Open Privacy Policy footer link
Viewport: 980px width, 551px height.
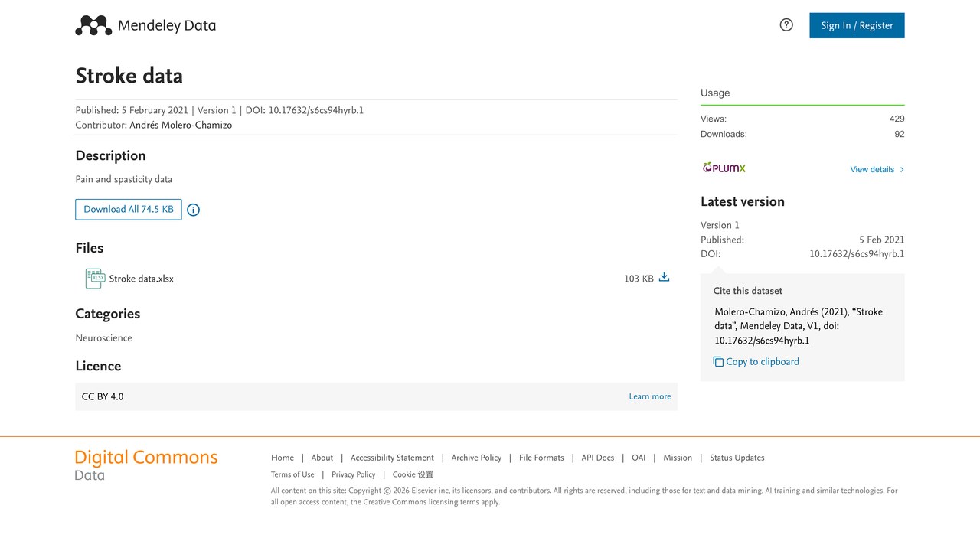[x=354, y=474]
